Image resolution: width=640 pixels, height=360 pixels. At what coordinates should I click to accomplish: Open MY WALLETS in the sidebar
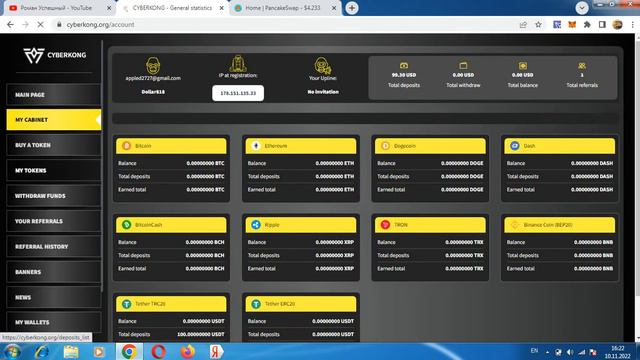click(x=53, y=322)
